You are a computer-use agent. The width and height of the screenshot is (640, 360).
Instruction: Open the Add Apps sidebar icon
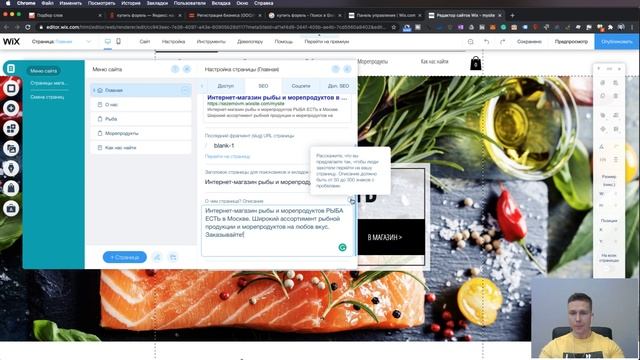pos(11,128)
